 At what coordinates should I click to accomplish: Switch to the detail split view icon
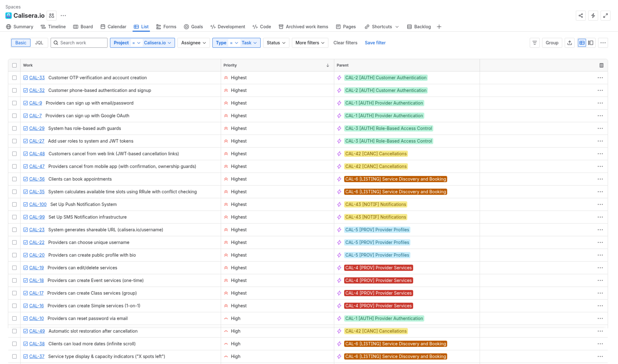[x=591, y=43]
